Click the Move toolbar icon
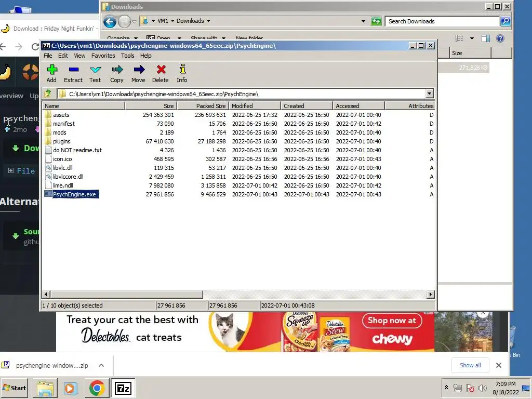532x399 pixels. coord(138,74)
